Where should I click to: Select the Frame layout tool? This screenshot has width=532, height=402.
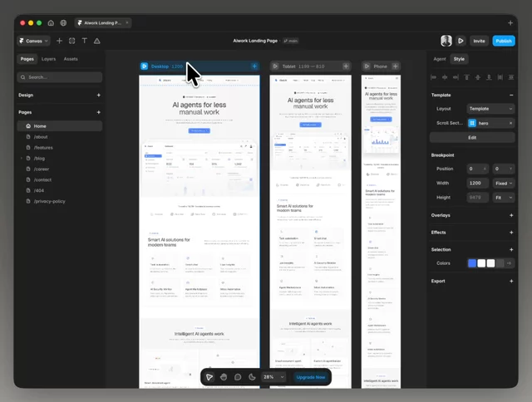coord(72,41)
